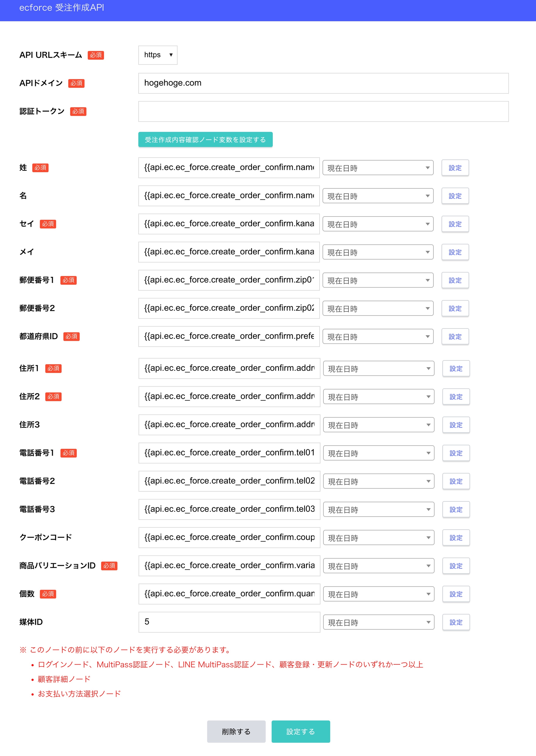
Task: Open the 現在日時 dropdown in 住所1 row
Action: click(x=379, y=369)
